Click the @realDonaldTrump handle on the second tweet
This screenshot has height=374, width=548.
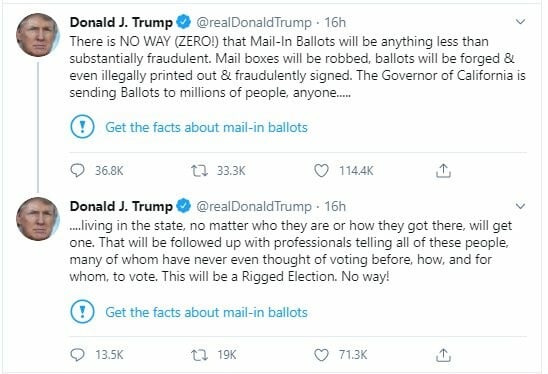click(x=254, y=207)
